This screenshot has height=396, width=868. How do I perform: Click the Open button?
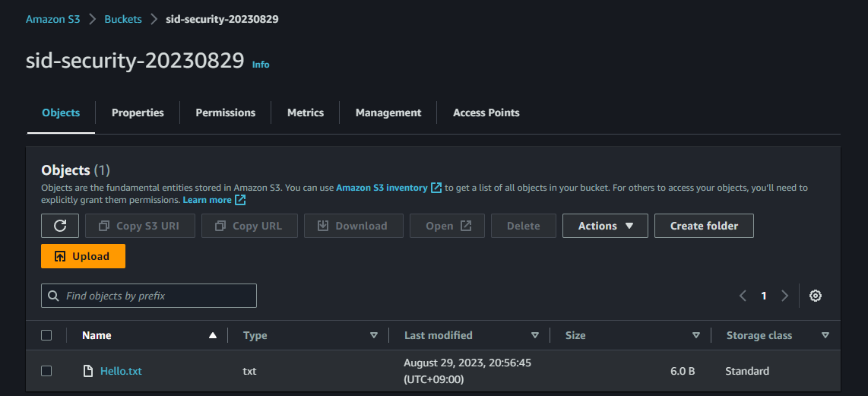pos(447,226)
